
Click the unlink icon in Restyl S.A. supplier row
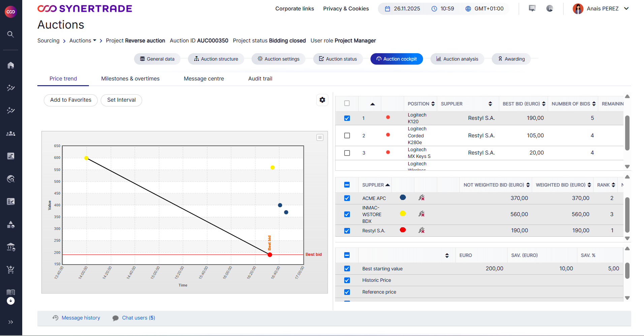(421, 230)
